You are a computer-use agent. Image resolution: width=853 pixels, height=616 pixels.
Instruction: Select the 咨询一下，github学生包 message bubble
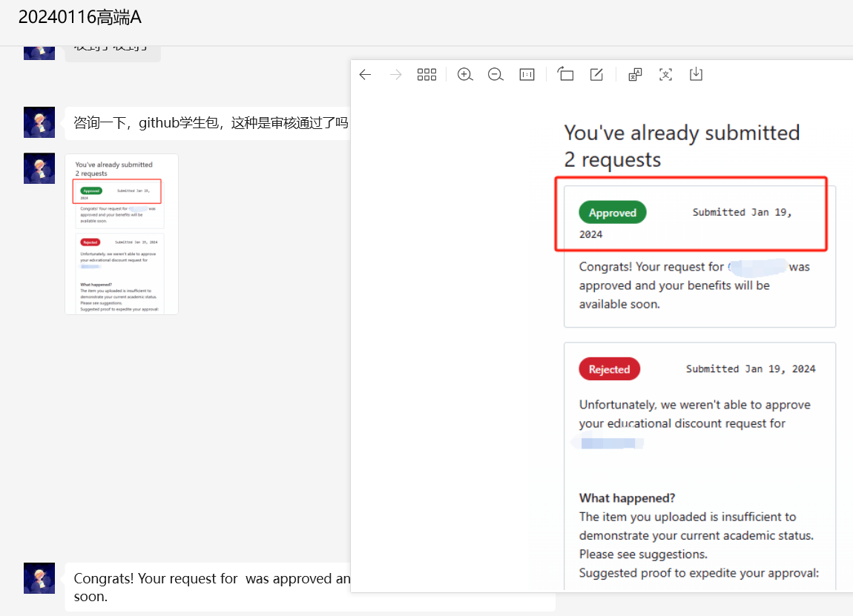208,123
